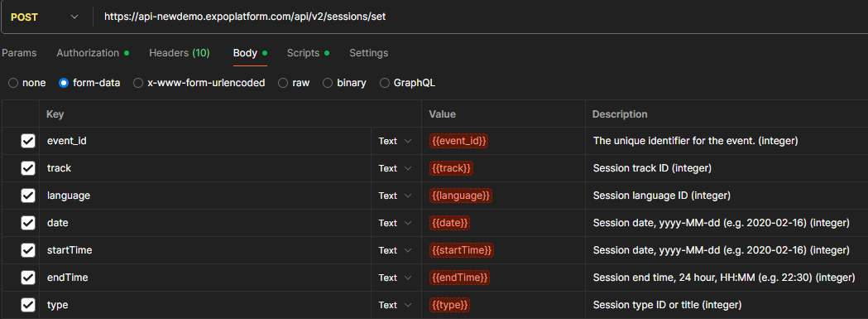Click the type key cell
Screen dimensions: 868x319
[x=205, y=305]
